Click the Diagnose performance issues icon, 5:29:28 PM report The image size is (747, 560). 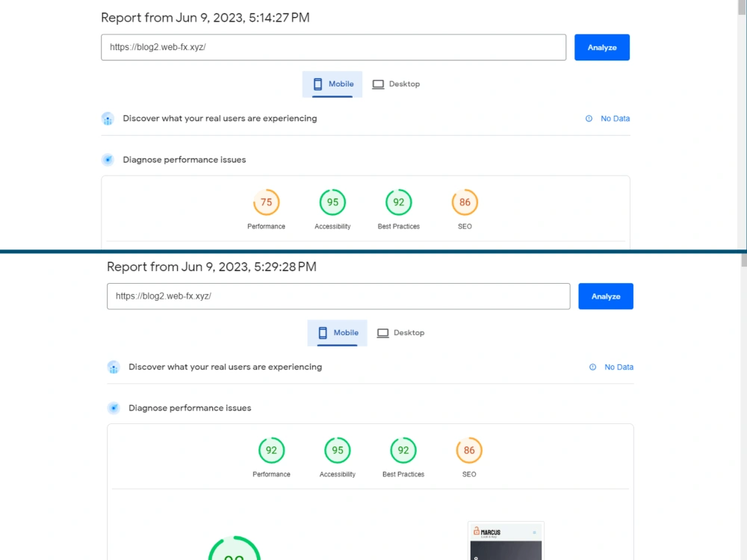pos(114,408)
